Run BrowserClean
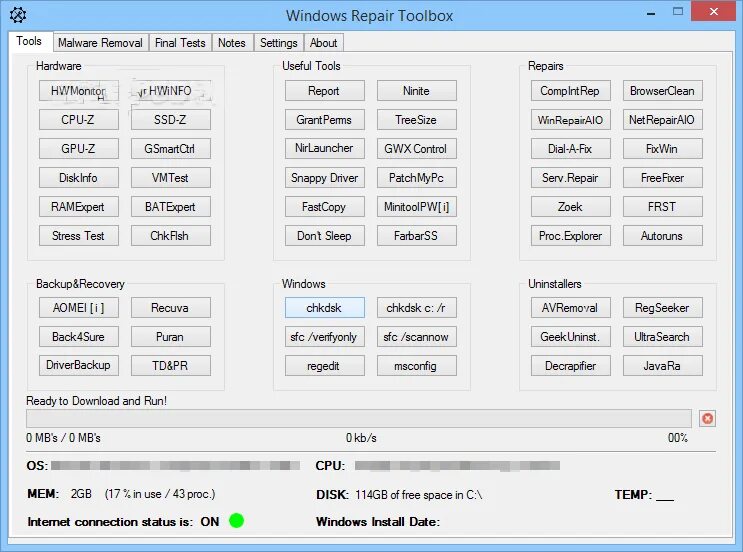743x552 pixels. pyautogui.click(x=662, y=90)
